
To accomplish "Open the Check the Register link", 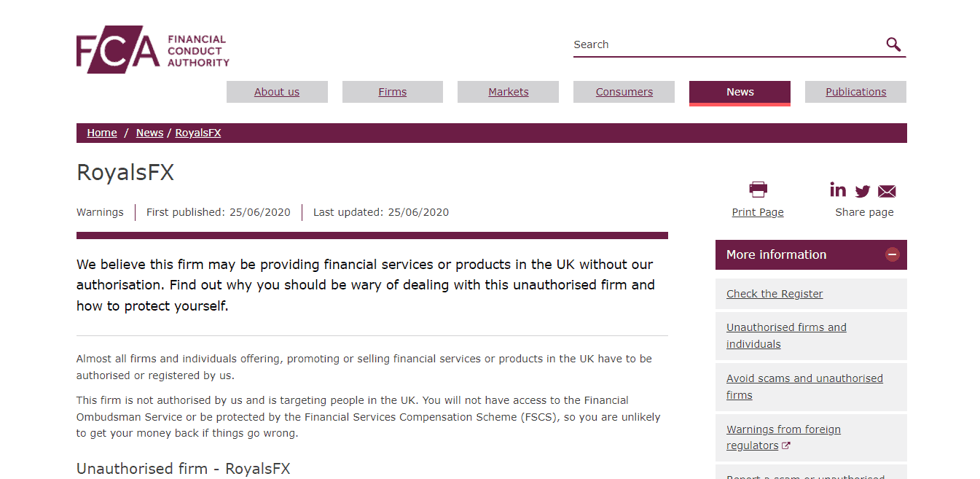I will coord(775,294).
